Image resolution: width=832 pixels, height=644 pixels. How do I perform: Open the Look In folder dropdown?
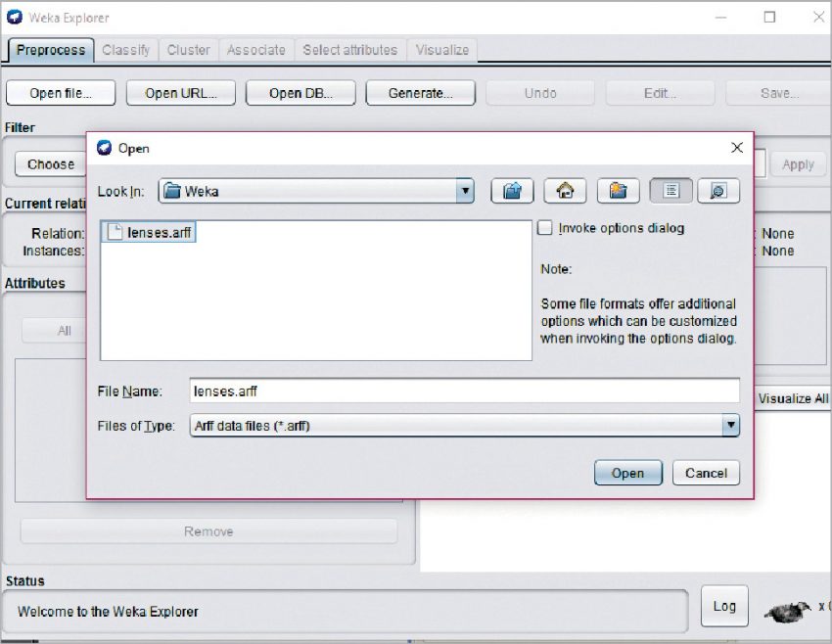(x=464, y=190)
